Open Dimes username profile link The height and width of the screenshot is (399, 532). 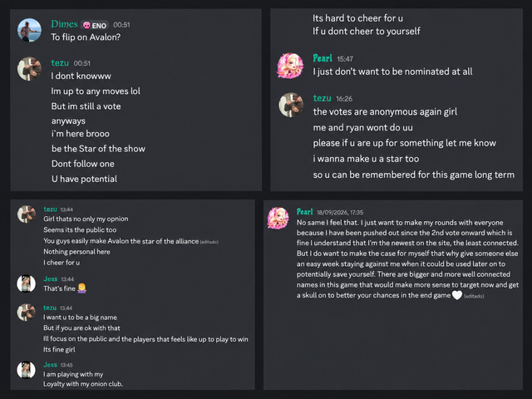(x=64, y=24)
